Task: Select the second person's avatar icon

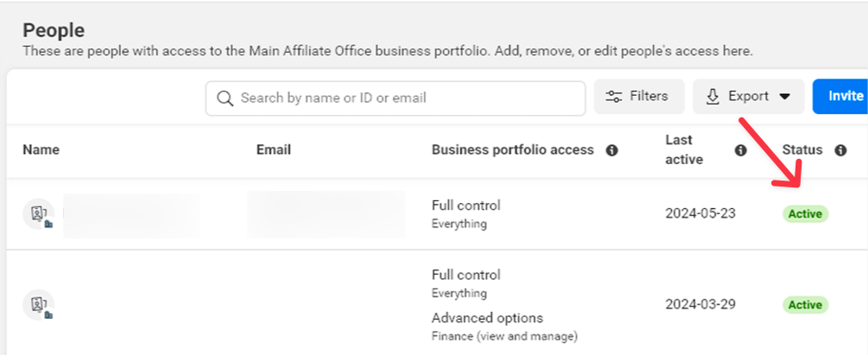Action: pos(38,305)
